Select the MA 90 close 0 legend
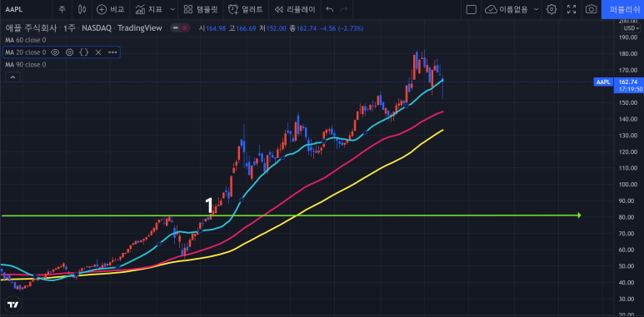 click(x=26, y=65)
